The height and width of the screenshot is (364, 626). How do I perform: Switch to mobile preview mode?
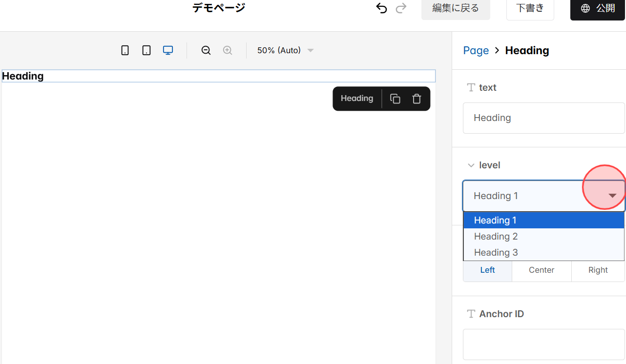pyautogui.click(x=125, y=50)
